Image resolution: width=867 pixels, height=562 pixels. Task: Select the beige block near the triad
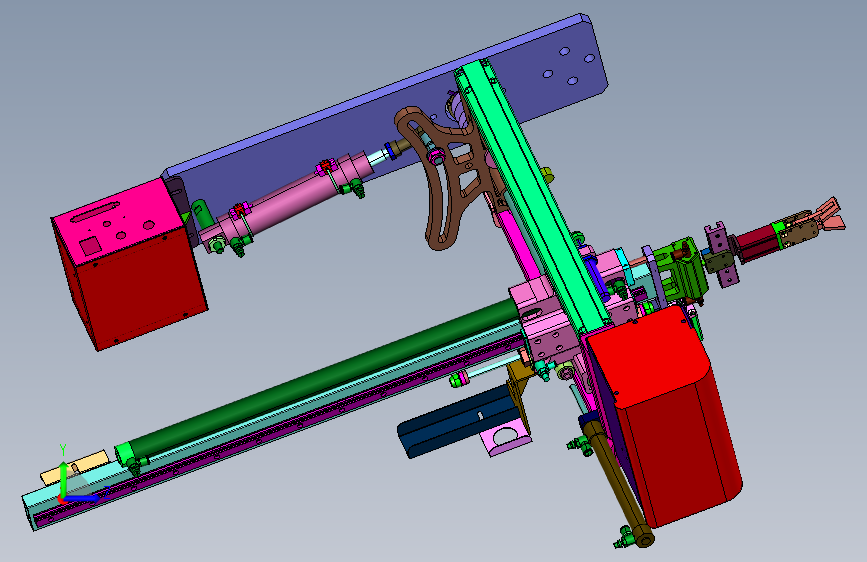tap(76, 466)
